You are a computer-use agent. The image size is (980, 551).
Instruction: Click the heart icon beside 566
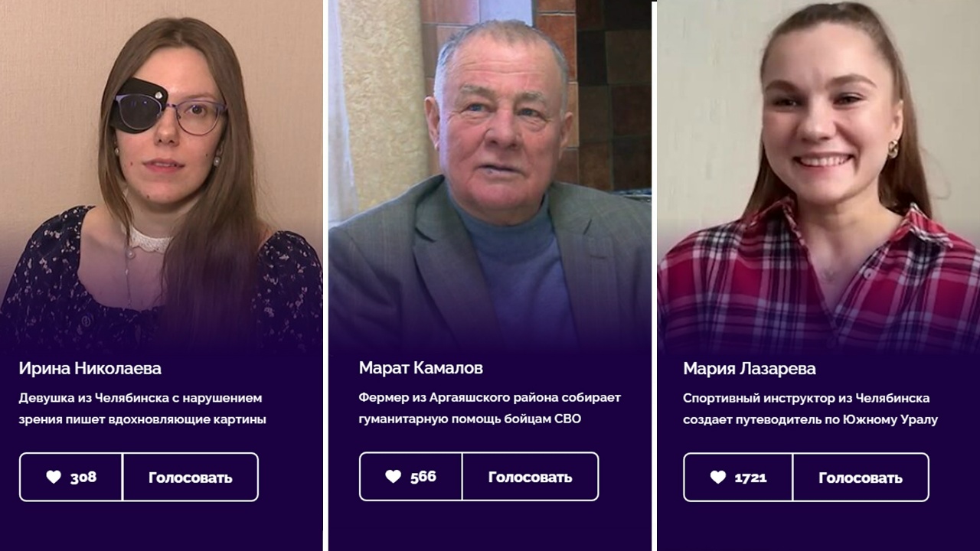[x=393, y=476]
